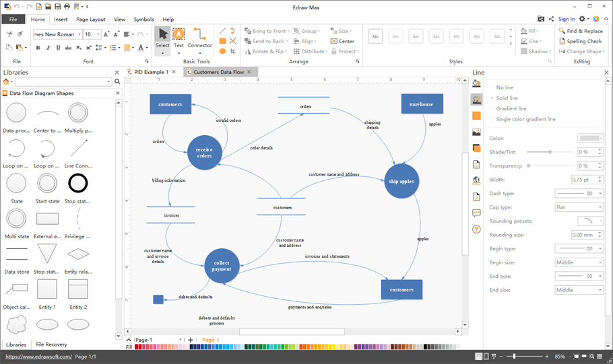Click the library search input field

(62, 81)
